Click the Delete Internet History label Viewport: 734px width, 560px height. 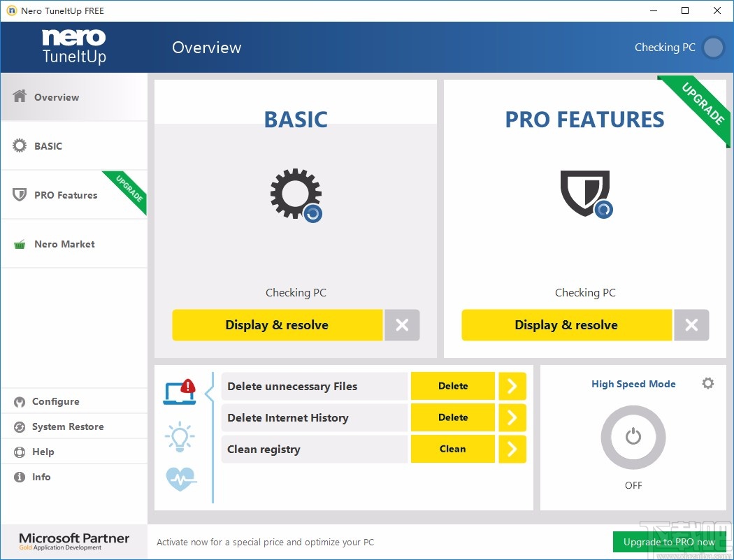(288, 417)
